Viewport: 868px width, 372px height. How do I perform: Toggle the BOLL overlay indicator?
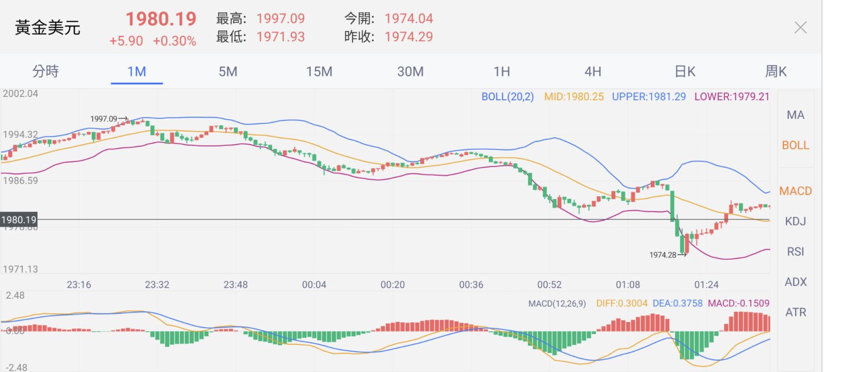795,145
